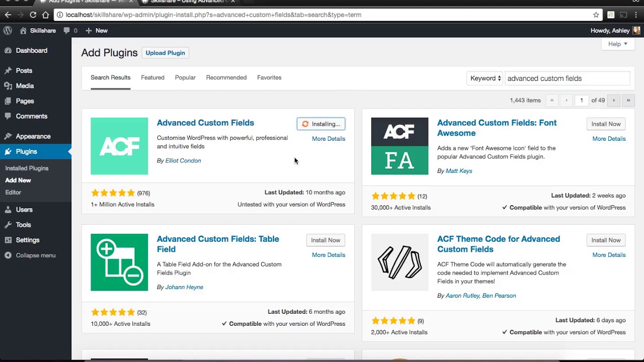644x362 pixels.
Task: Reload the page with browser refresh icon
Action: (x=33, y=15)
